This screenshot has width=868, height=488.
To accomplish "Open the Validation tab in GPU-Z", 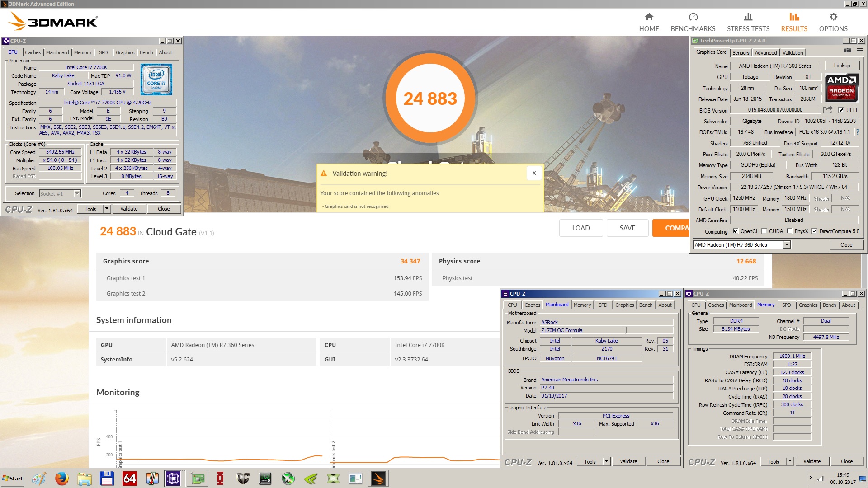I will click(793, 53).
